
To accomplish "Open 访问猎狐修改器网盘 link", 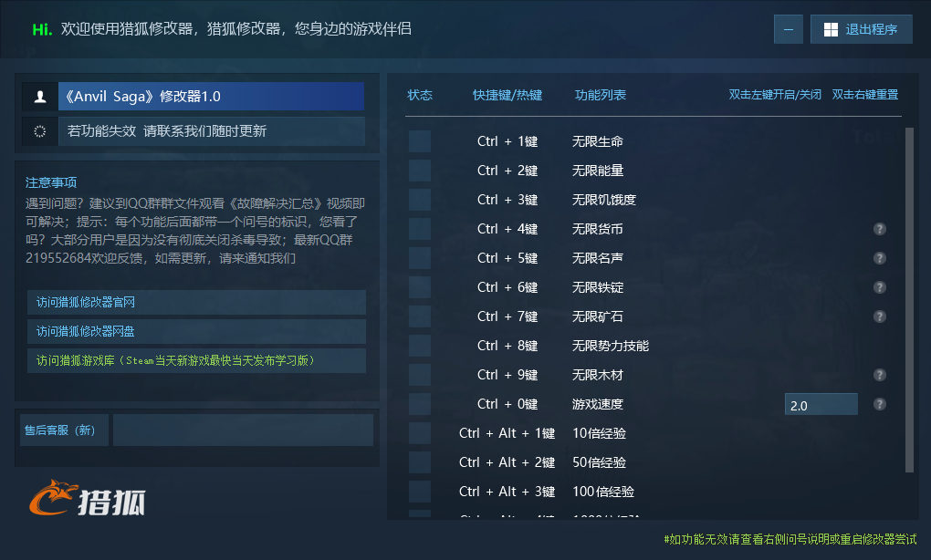I will (x=196, y=332).
